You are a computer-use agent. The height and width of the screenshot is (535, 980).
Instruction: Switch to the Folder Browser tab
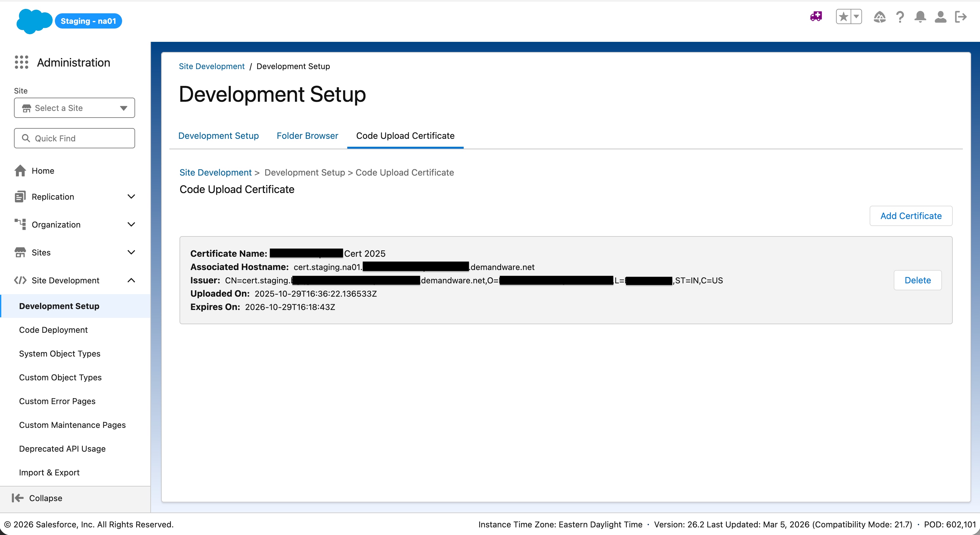pos(307,136)
